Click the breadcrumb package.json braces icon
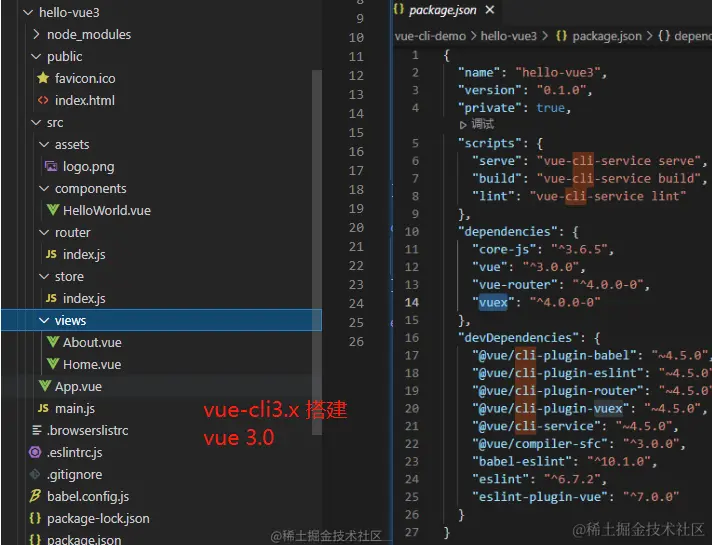The width and height of the screenshot is (712, 545). [x=561, y=36]
